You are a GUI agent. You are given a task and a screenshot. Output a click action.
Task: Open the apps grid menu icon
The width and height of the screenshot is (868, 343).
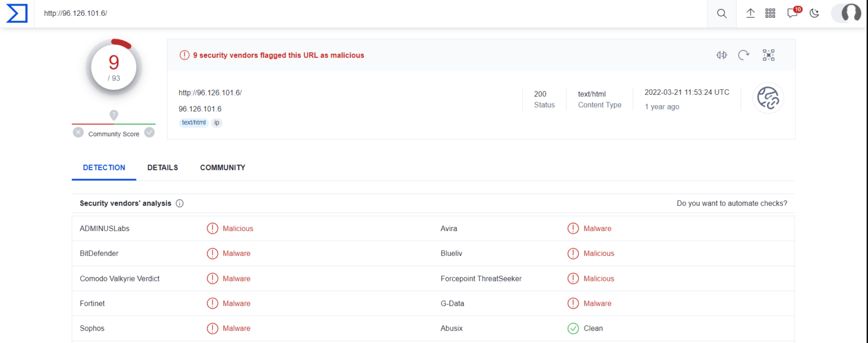[770, 14]
